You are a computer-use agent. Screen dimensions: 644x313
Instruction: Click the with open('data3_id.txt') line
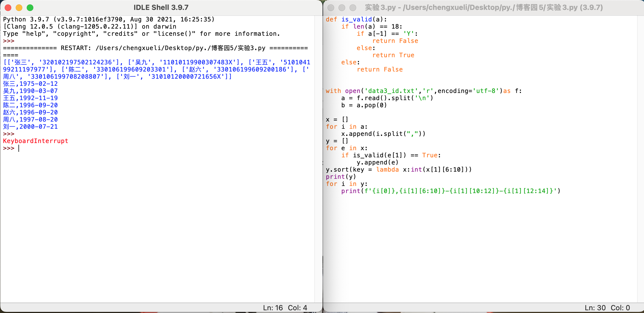tap(423, 91)
